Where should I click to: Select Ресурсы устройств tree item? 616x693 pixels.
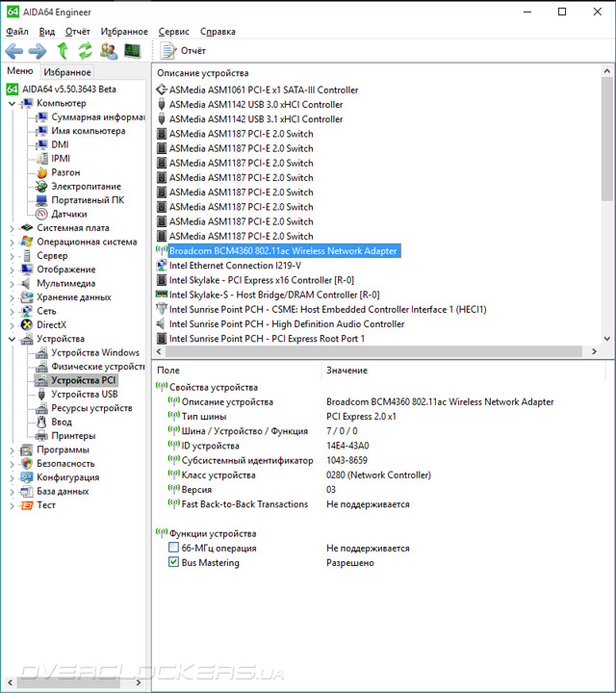point(91,408)
